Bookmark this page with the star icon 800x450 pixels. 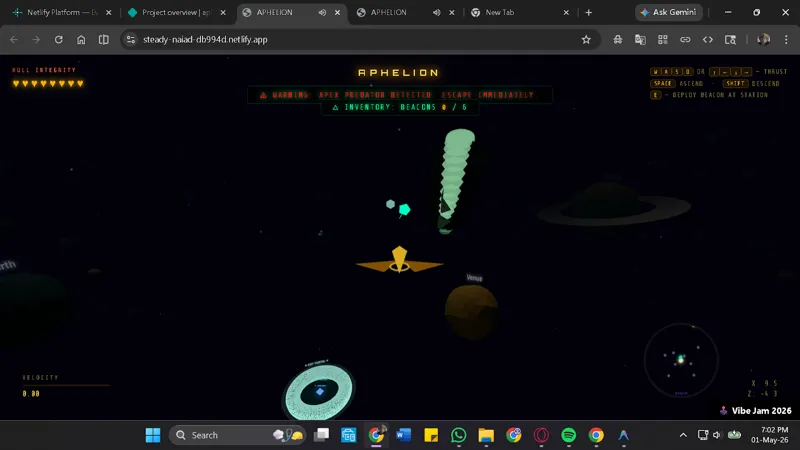click(586, 39)
